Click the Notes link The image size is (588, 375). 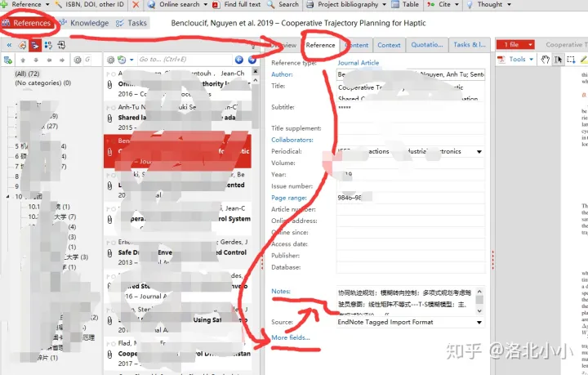(x=280, y=291)
